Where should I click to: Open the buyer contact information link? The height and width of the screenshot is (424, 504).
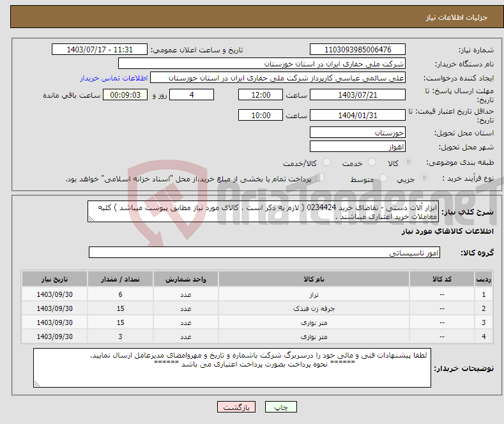pyautogui.click(x=114, y=78)
